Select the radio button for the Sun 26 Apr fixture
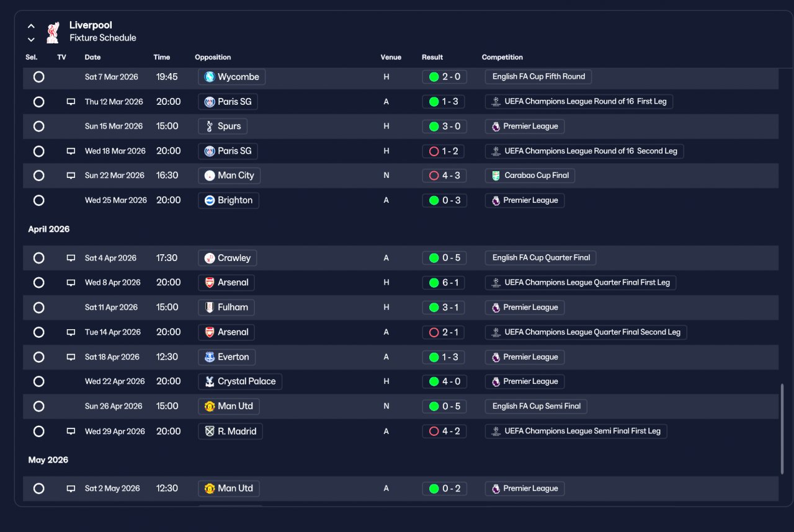Image resolution: width=794 pixels, height=532 pixels. click(x=38, y=407)
